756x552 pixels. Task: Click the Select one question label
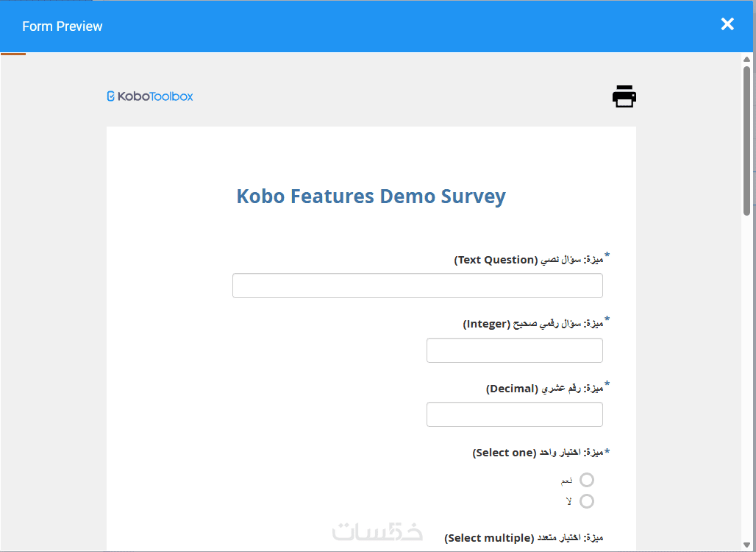538,453
